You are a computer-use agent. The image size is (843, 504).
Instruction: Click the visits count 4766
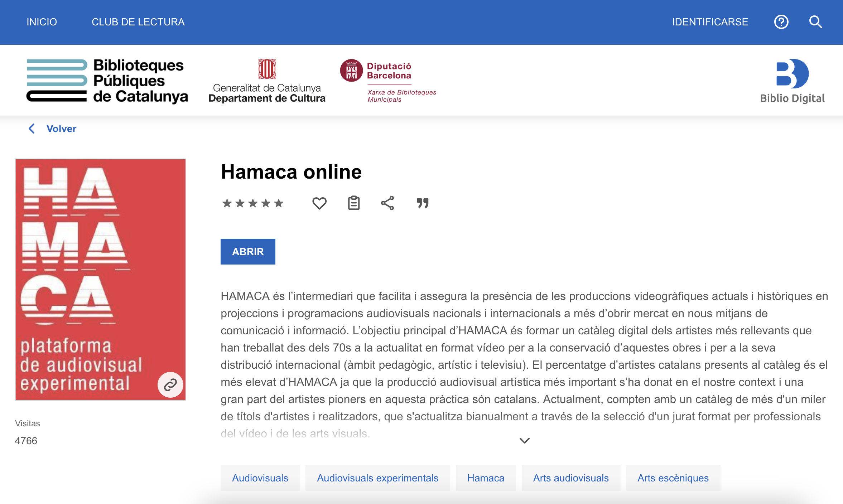(x=26, y=441)
